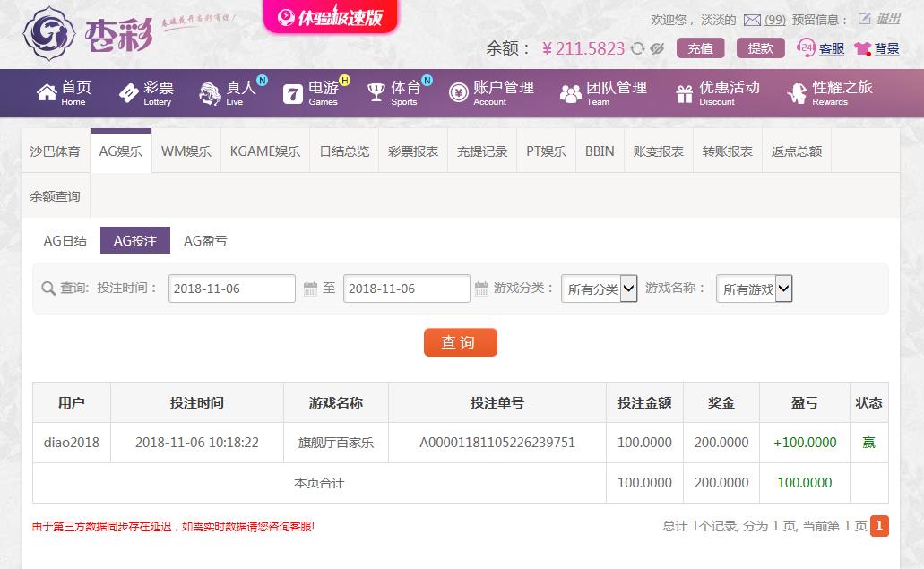Switch to 沙巴体育 tab

click(56, 151)
